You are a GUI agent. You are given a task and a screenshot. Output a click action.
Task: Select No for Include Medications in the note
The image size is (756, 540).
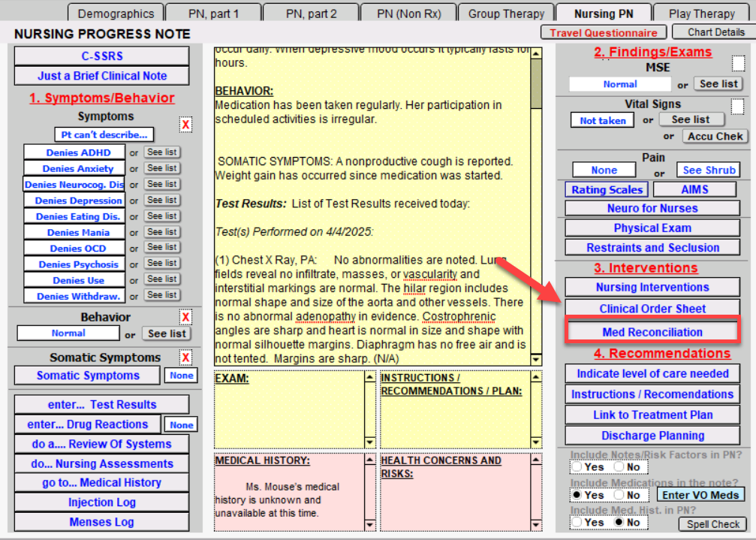click(619, 495)
